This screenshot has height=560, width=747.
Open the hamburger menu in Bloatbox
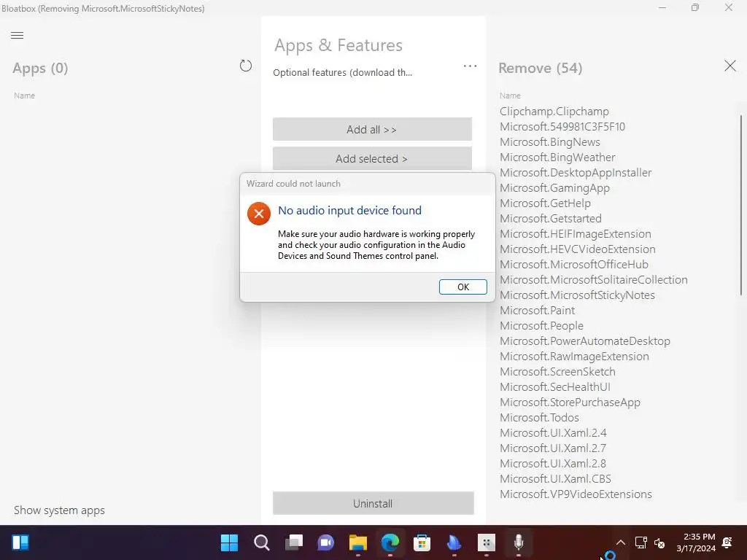18,35
